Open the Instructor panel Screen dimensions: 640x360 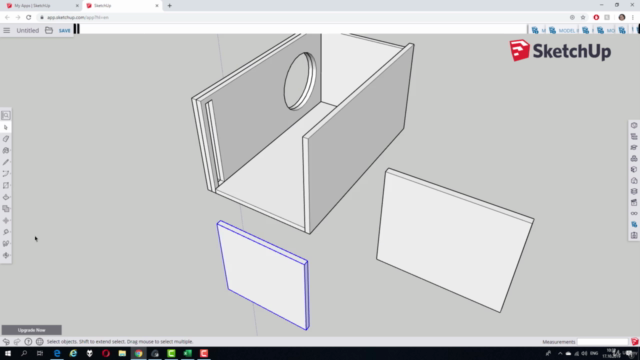pos(634,147)
